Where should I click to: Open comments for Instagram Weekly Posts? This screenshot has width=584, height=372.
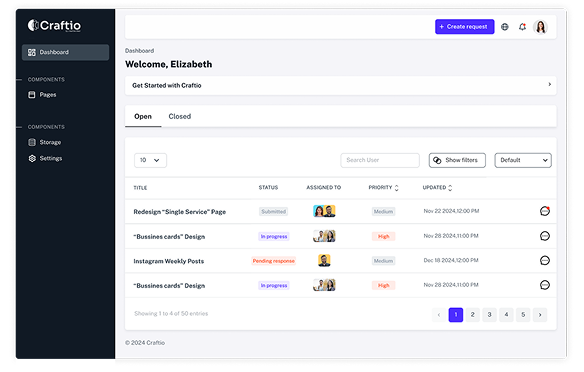pyautogui.click(x=545, y=260)
